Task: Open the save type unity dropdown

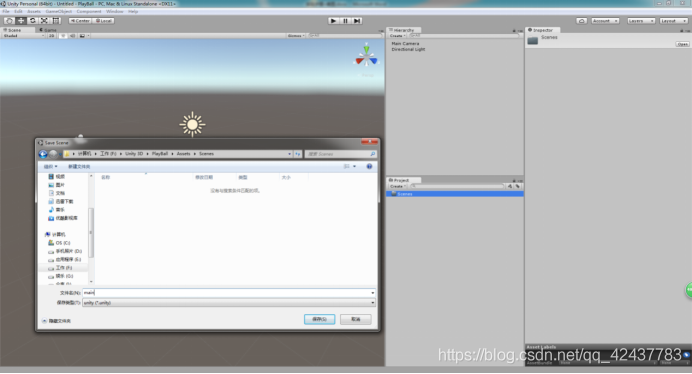Action: (229, 302)
